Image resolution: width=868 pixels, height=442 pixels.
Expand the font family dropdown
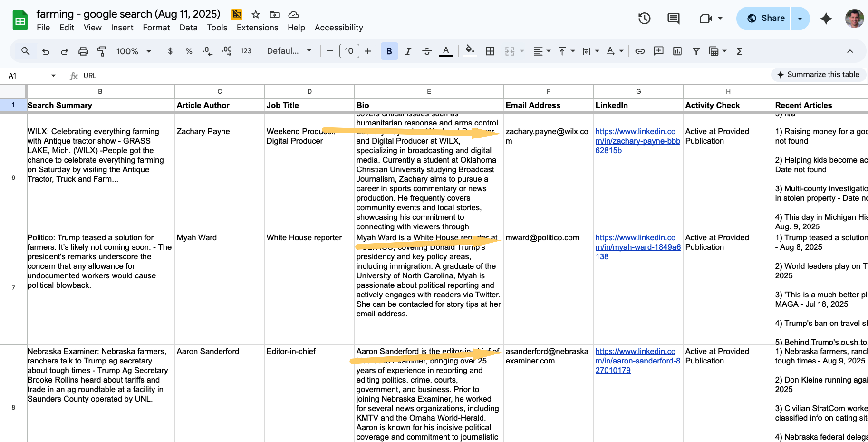(289, 51)
